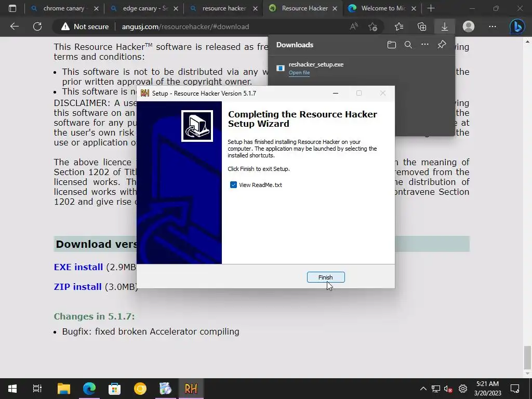Open the Bing sidebar button

[x=517, y=26]
